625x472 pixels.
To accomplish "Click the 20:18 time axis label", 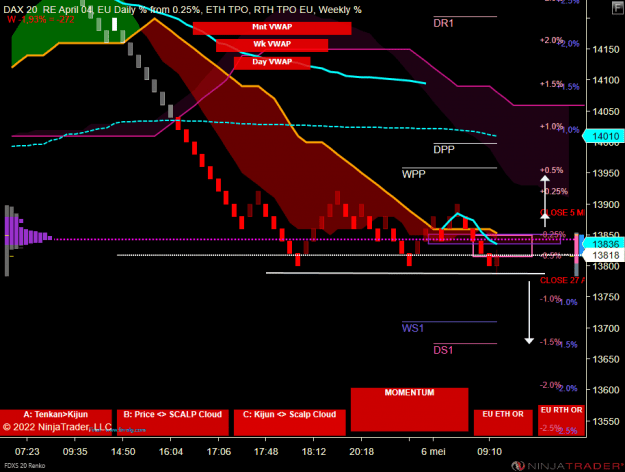I will coord(362,452).
